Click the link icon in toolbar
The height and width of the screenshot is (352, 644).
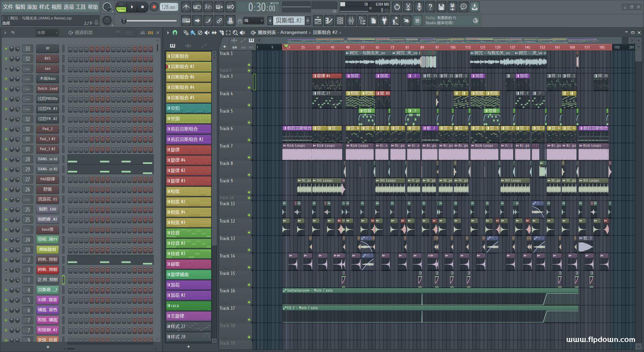click(219, 21)
